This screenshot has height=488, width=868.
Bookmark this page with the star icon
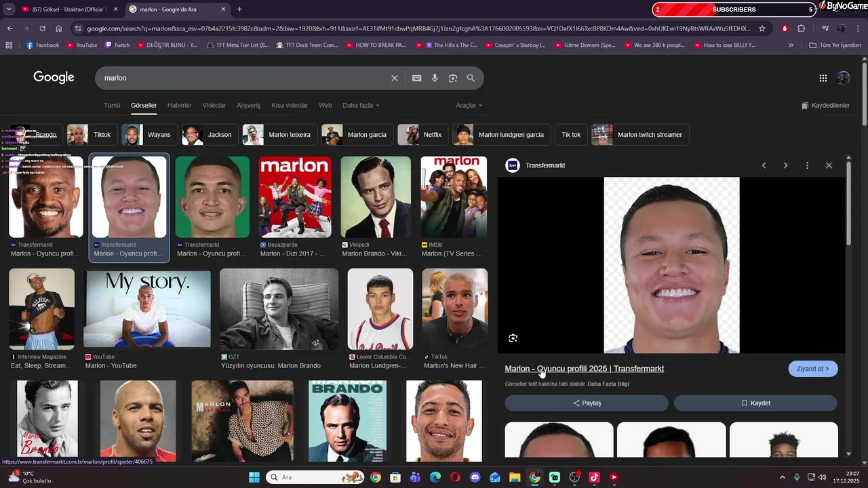762,28
